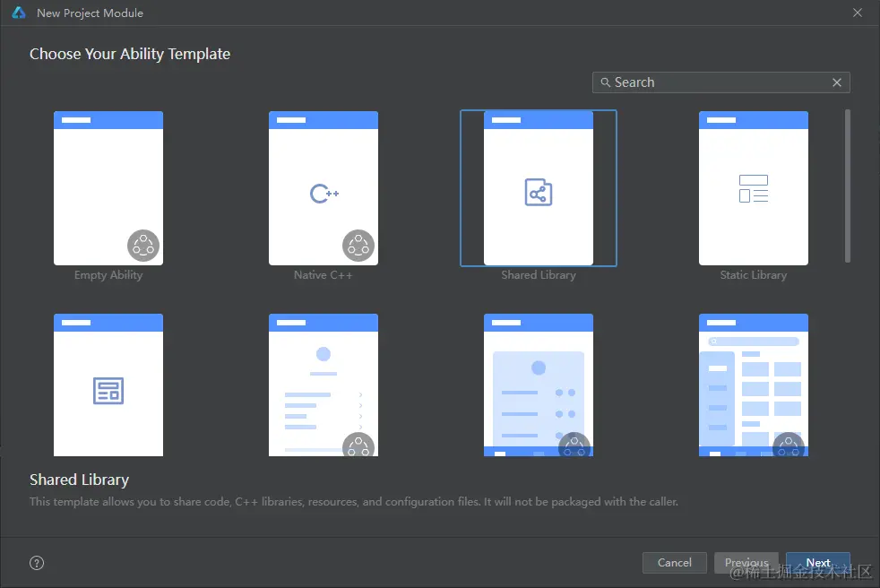
Task: Click the HarmonyOS badge on Empty Ability card
Action: coord(143,246)
